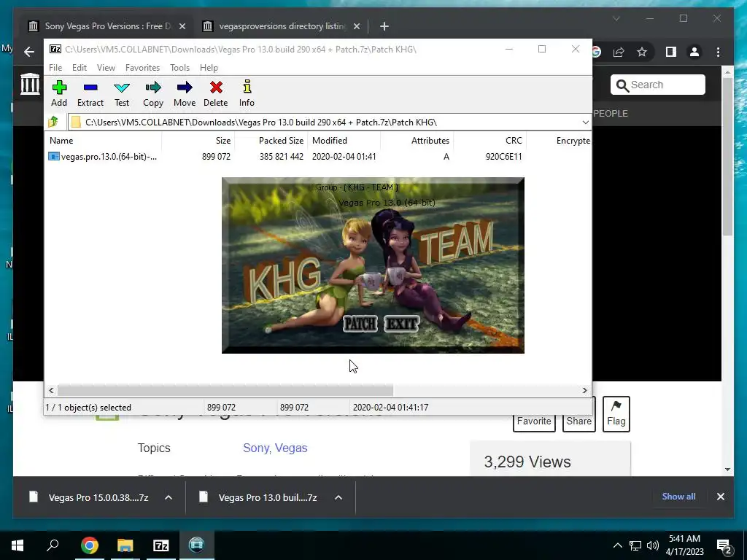Click the patch app taskbar icon
This screenshot has height=560, width=747.
[x=196, y=545]
